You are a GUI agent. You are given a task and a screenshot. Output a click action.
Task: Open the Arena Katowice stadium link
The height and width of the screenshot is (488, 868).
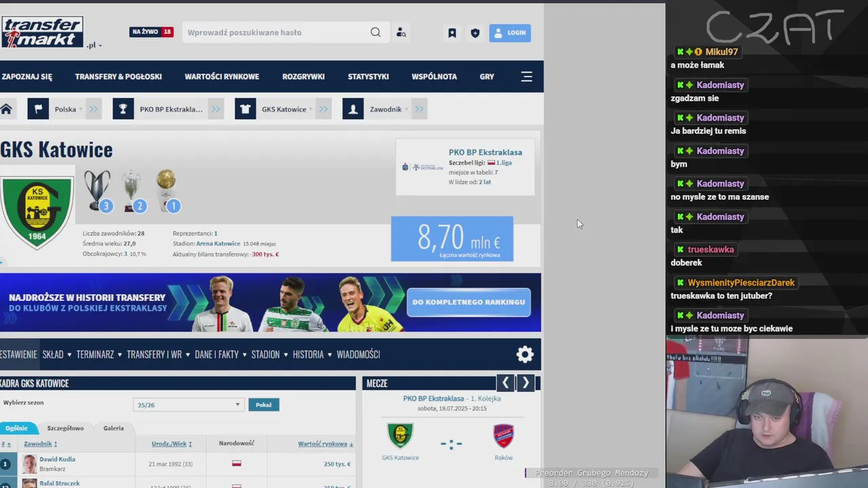[x=218, y=243]
